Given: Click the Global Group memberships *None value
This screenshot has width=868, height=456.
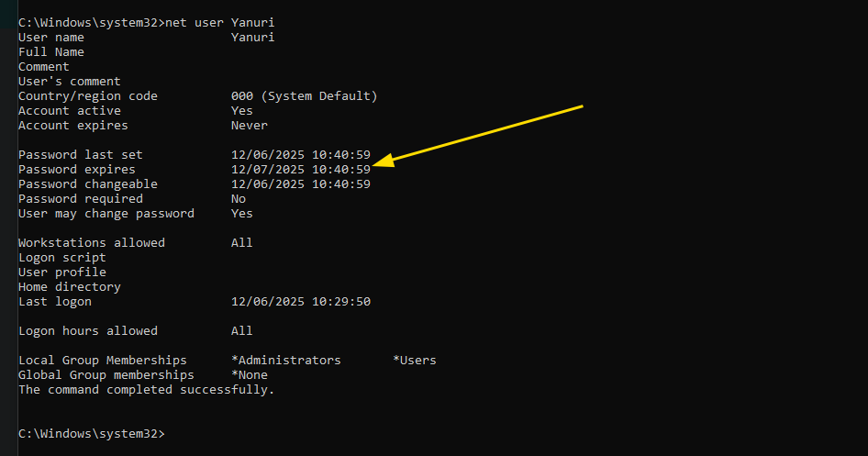Looking at the screenshot, I should click(x=249, y=374).
